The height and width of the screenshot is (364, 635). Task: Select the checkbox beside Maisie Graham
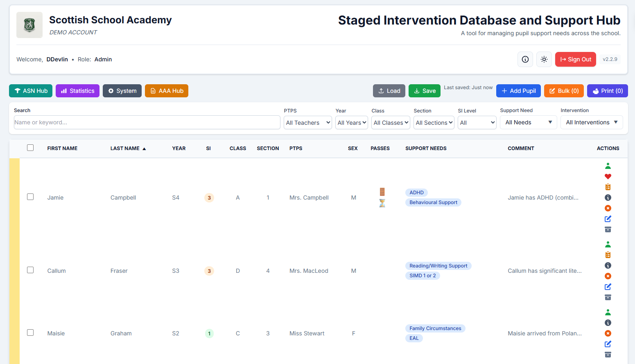(x=30, y=333)
